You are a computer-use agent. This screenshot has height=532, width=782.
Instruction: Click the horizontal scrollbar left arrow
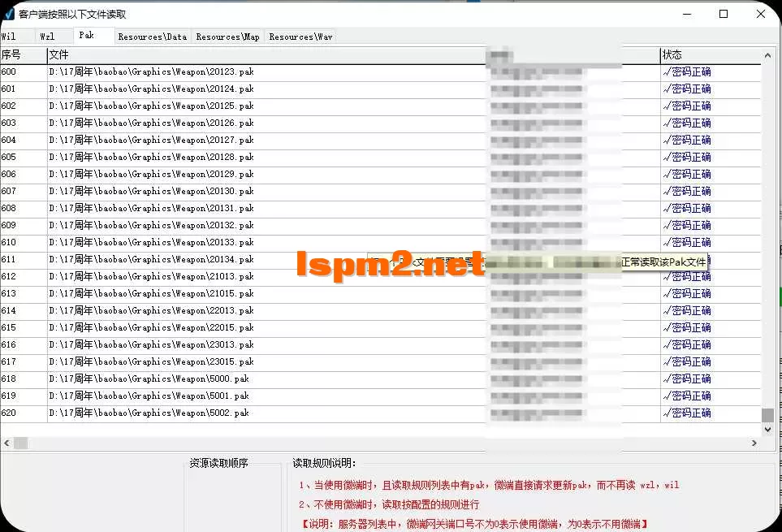point(6,443)
